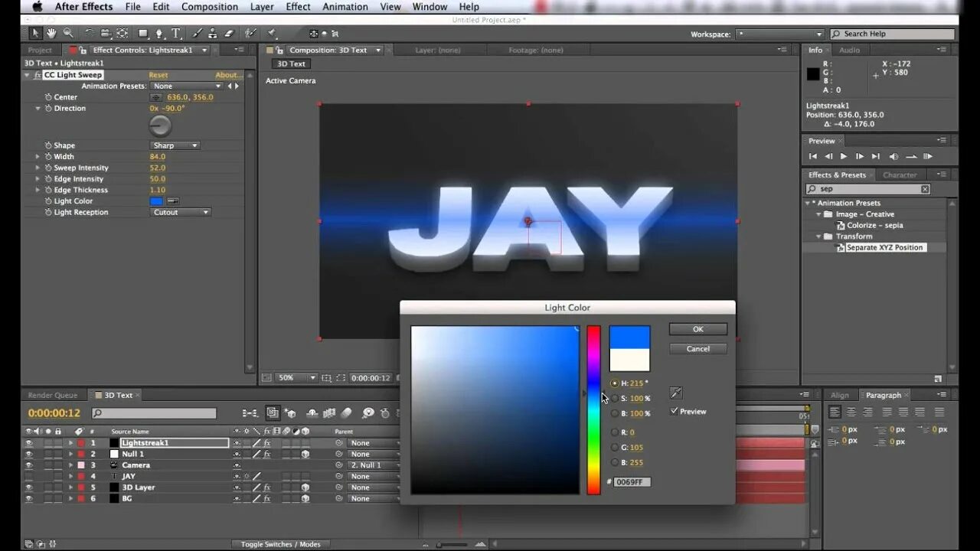
Task: Open the Shape dropdown set to Sharp
Action: [175, 145]
